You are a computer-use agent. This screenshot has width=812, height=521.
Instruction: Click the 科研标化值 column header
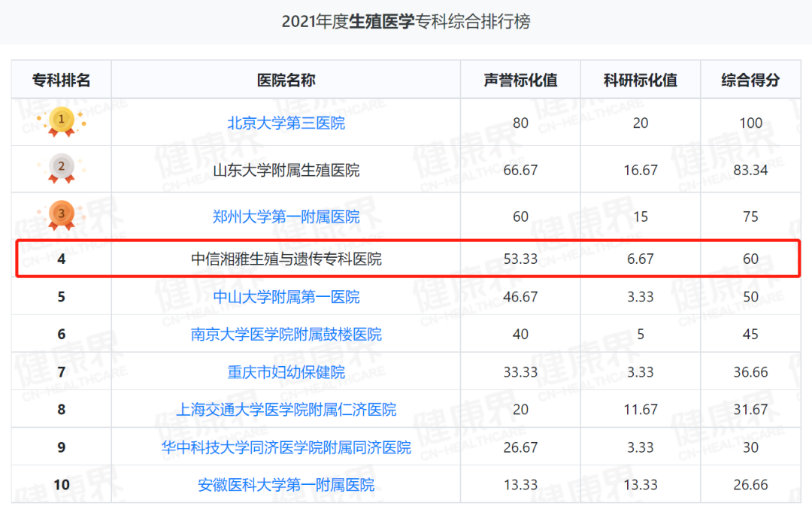click(641, 80)
